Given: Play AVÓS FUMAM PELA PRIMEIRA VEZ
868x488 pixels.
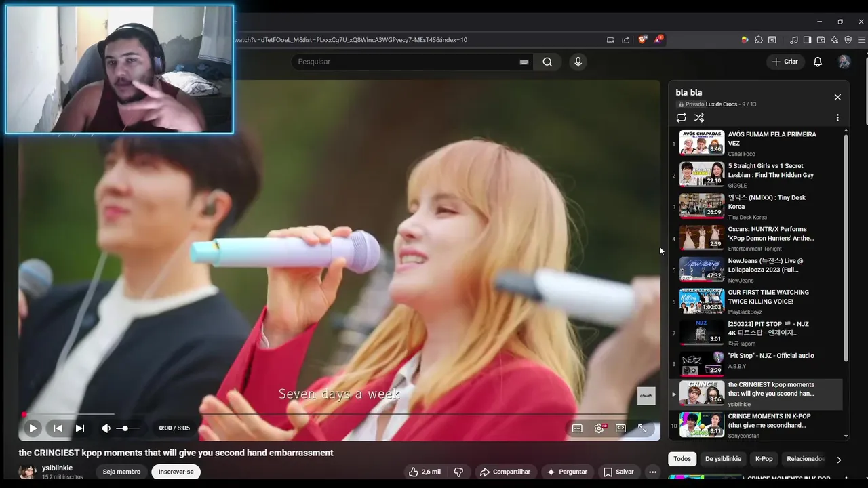Looking at the screenshot, I should [x=756, y=143].
